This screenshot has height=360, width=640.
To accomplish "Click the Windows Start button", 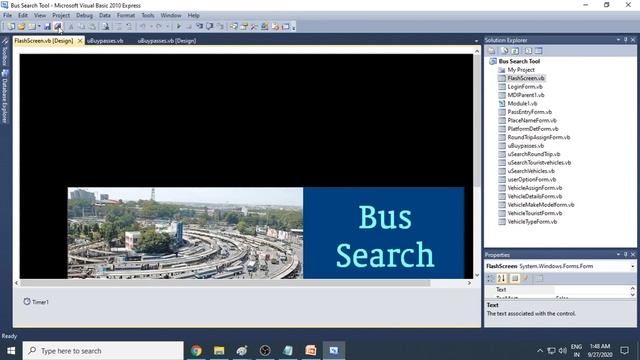I will point(11,351).
